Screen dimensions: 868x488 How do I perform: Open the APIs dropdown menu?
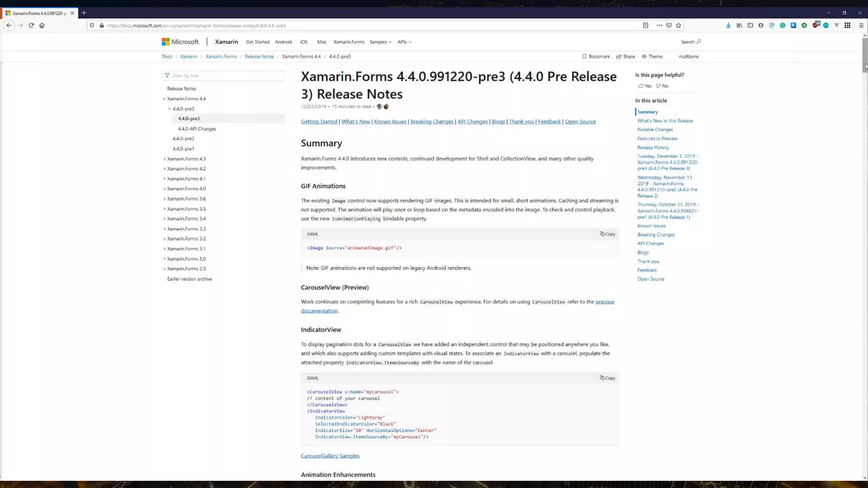(x=404, y=42)
